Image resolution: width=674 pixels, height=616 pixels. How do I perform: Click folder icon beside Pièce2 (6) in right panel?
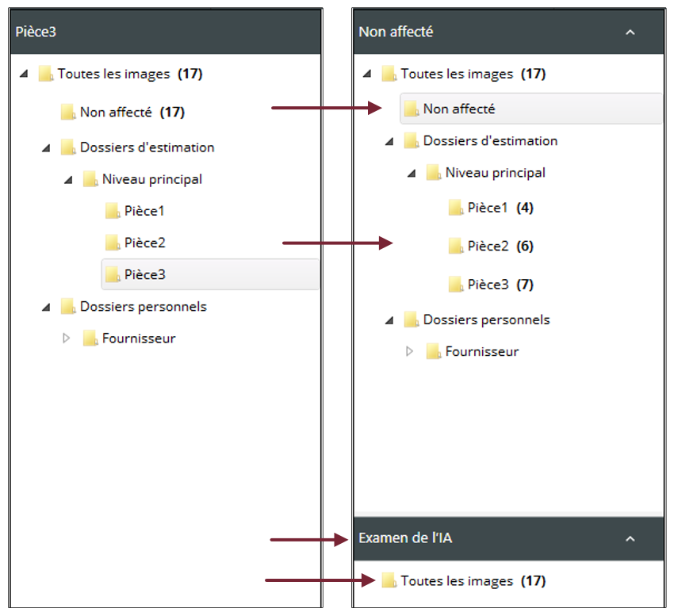[x=456, y=247]
